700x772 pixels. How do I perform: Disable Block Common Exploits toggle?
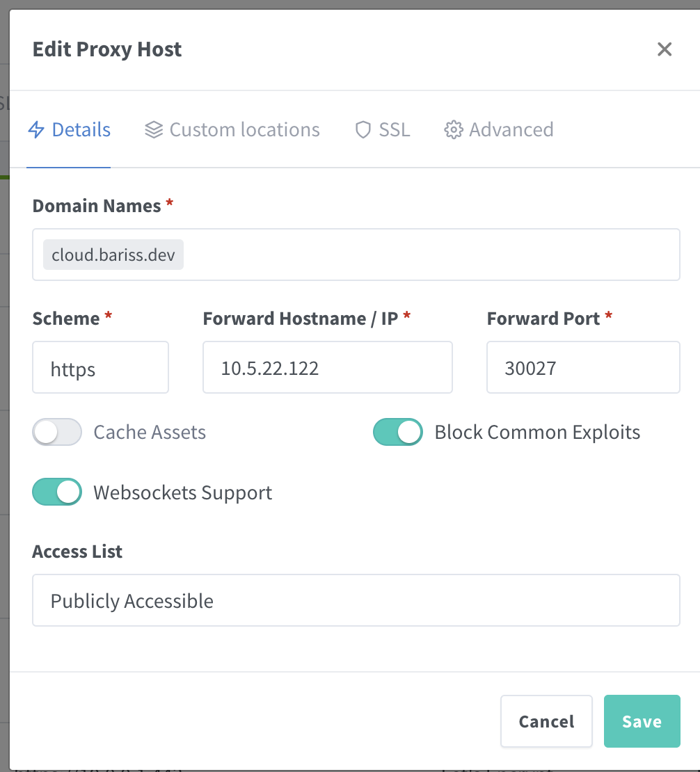tap(398, 432)
